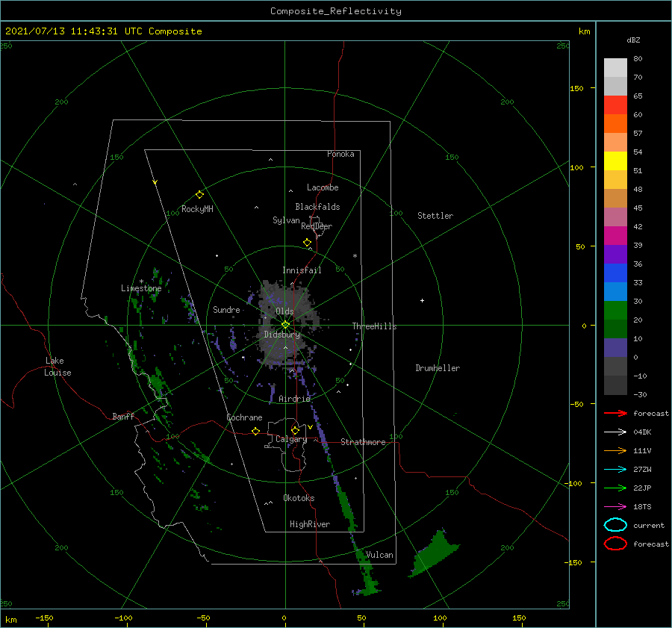This screenshot has width=672, height=628.
Task: Click the Olds town label
Action: click(x=284, y=311)
